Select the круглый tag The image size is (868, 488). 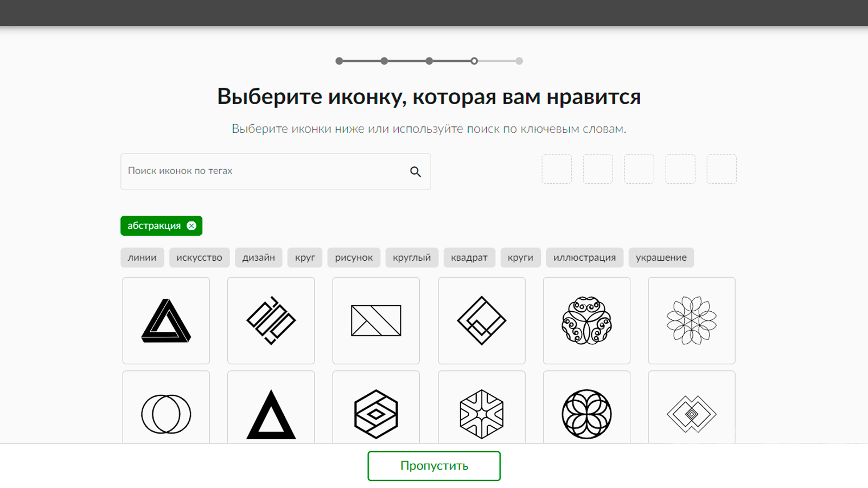coord(412,258)
